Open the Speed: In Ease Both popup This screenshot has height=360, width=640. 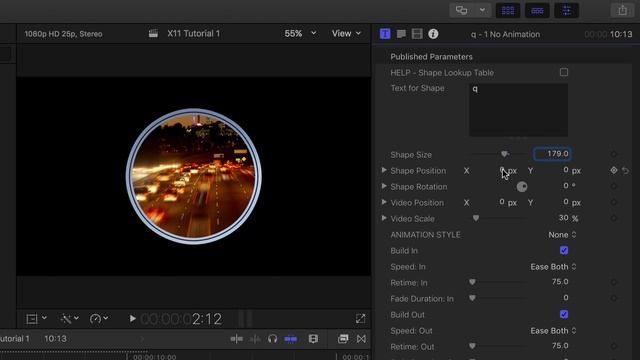(553, 267)
